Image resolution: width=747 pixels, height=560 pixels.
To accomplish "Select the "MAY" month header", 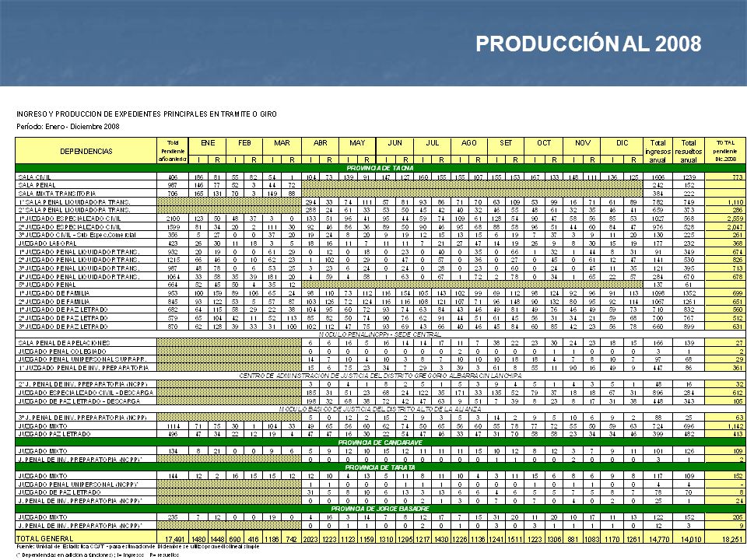I will pos(357,143).
